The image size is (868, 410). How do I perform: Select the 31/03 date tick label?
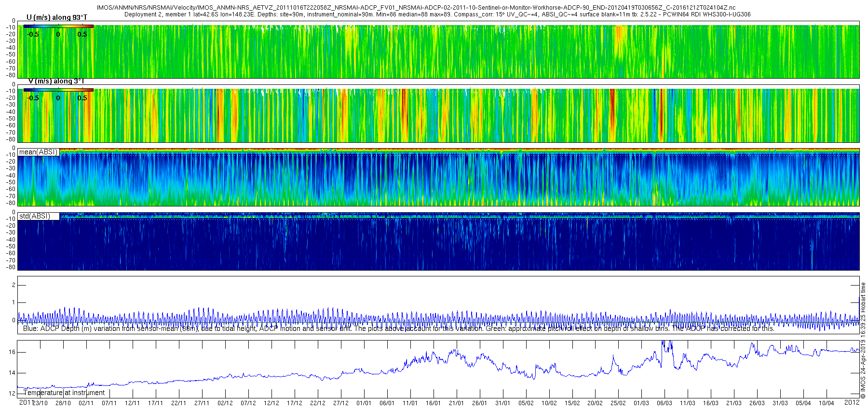[x=780, y=403]
